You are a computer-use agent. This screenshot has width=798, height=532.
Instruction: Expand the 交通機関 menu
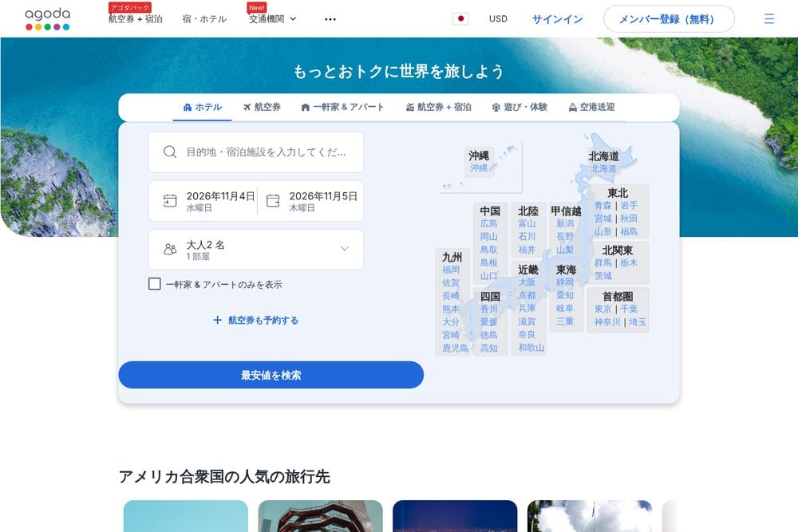tap(272, 19)
